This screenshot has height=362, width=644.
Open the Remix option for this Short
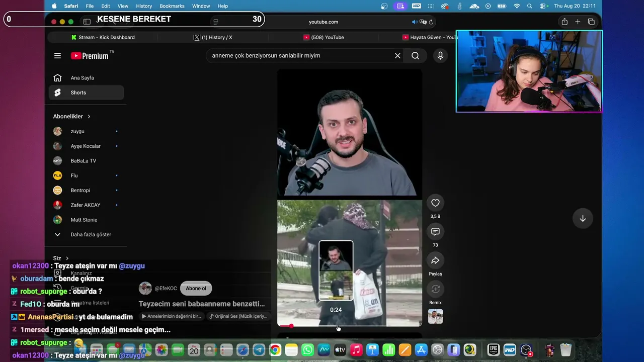[x=435, y=289]
